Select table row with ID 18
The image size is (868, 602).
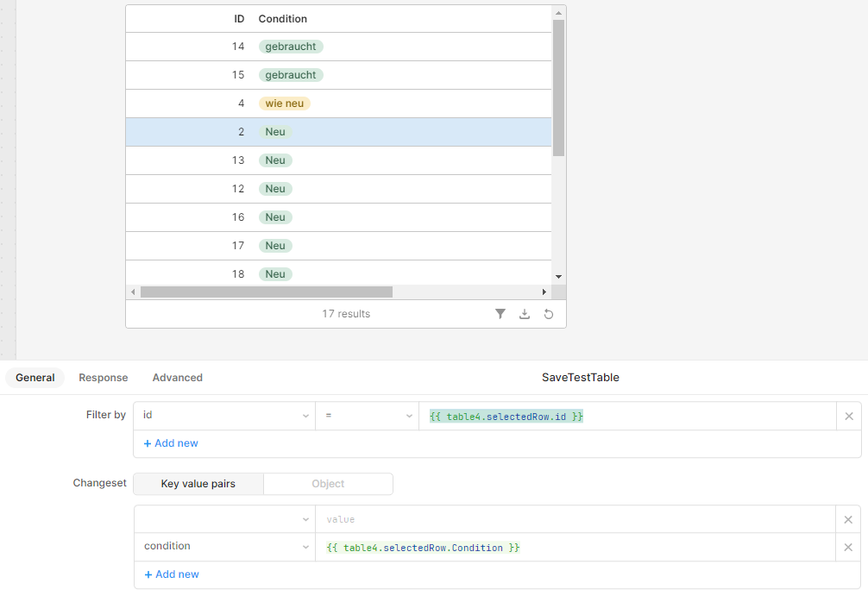coord(338,273)
